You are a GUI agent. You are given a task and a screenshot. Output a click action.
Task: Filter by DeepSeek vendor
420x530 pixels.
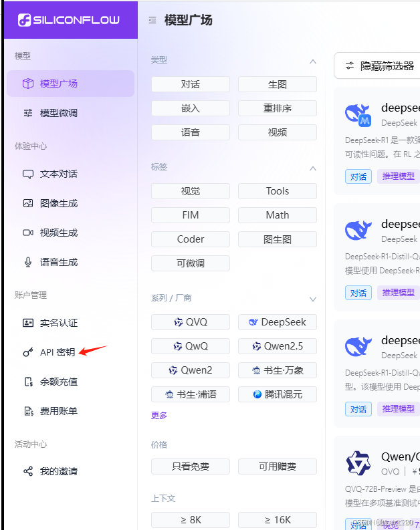tap(278, 321)
